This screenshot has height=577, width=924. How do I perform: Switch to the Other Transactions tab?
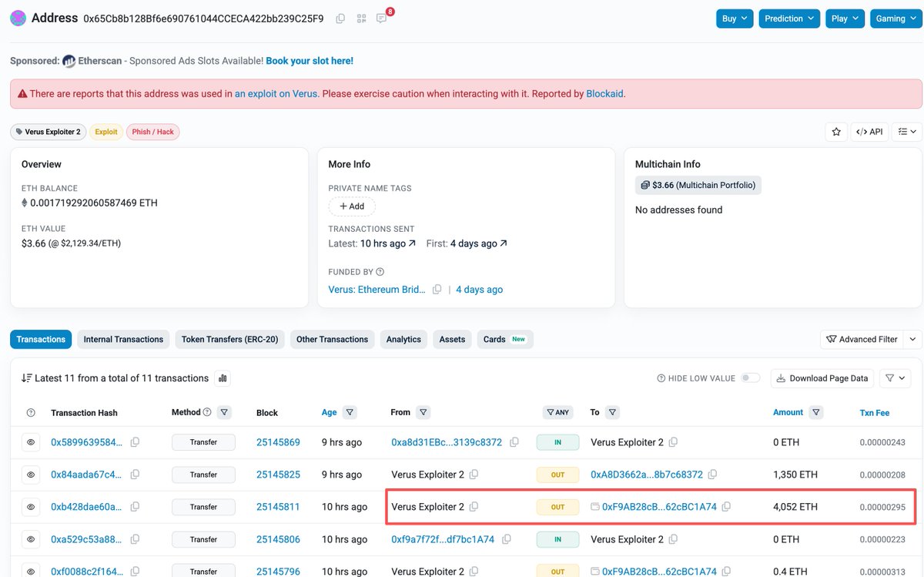333,339
